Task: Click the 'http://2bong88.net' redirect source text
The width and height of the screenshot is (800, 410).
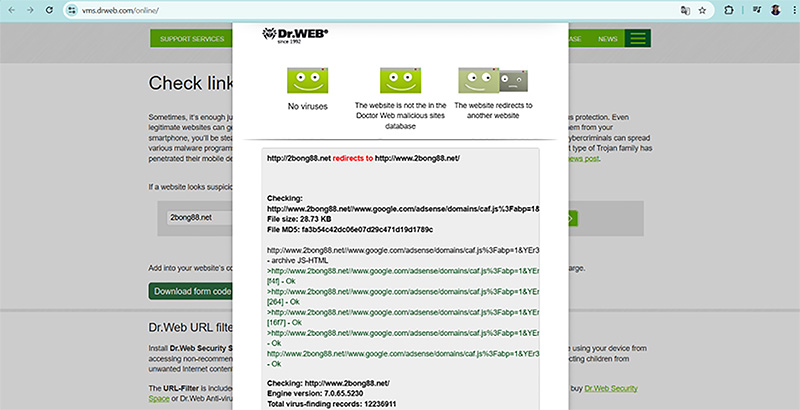Action: [298, 159]
